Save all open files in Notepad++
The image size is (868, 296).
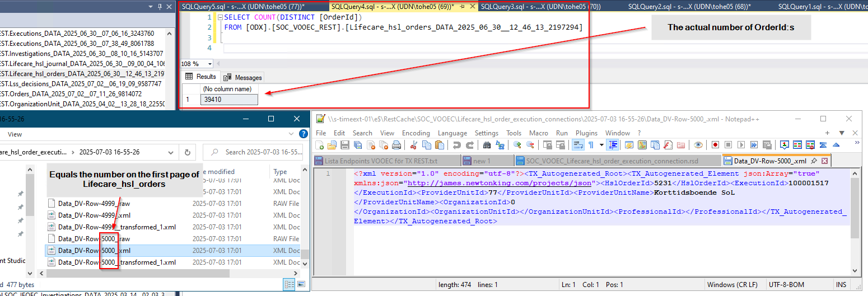tap(358, 145)
